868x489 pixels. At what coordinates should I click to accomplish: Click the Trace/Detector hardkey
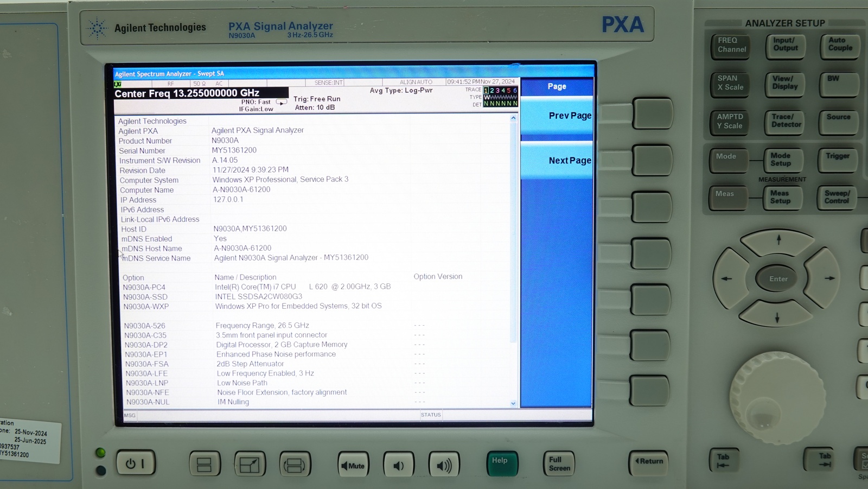(785, 122)
